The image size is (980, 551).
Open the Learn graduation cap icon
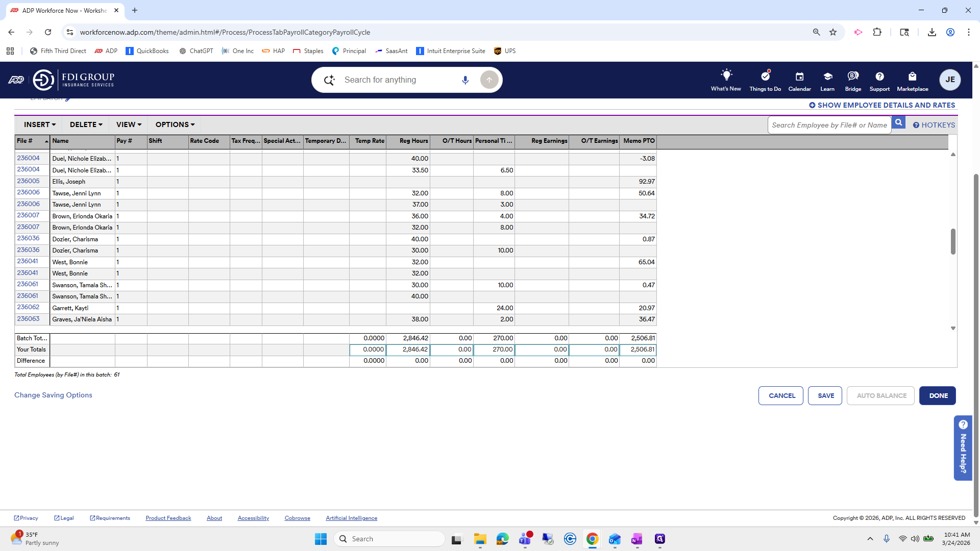pyautogui.click(x=827, y=77)
